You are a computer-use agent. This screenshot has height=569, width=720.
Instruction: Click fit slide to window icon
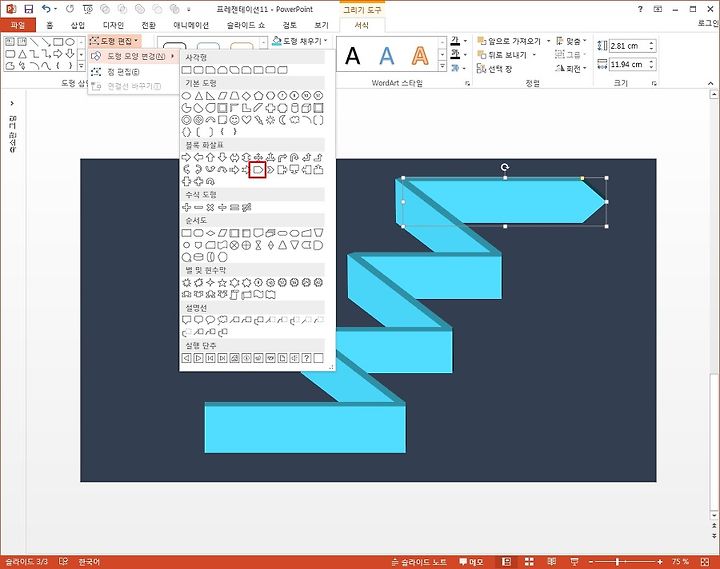tap(705, 562)
